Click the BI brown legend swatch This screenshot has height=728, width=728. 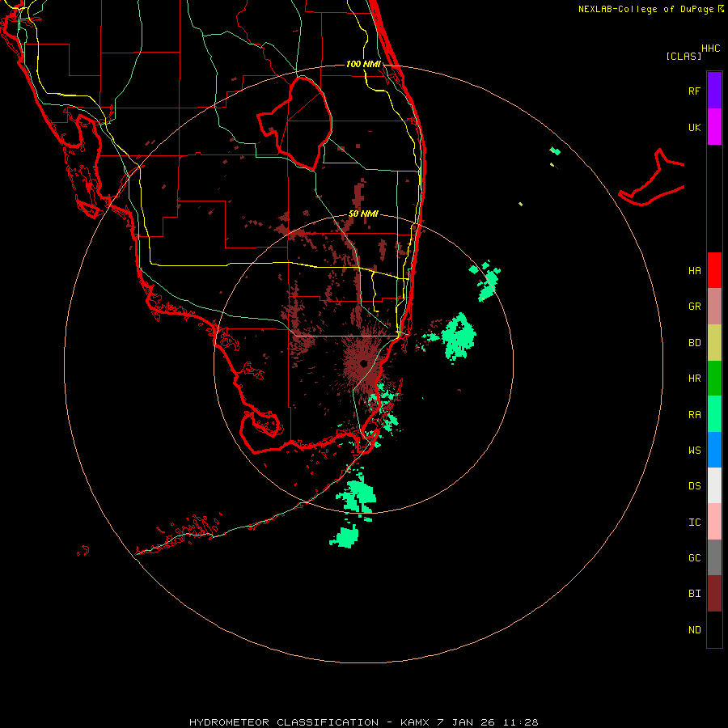point(714,594)
